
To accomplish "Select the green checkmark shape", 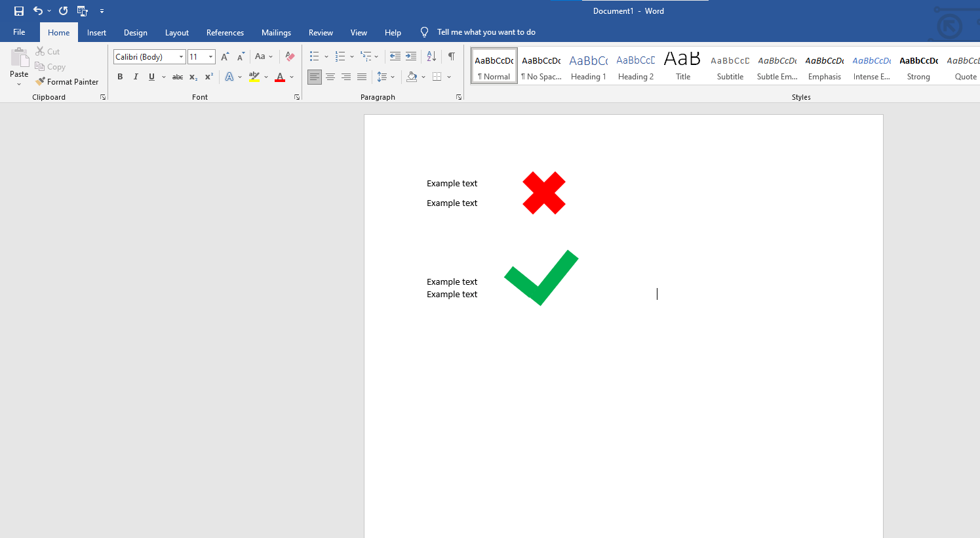I will (x=541, y=278).
